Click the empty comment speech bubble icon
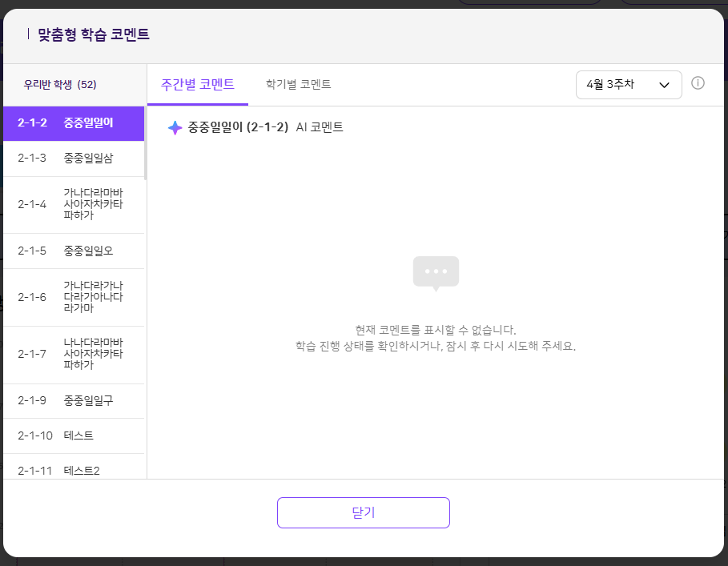Image resolution: width=728 pixels, height=566 pixels. pos(436,273)
